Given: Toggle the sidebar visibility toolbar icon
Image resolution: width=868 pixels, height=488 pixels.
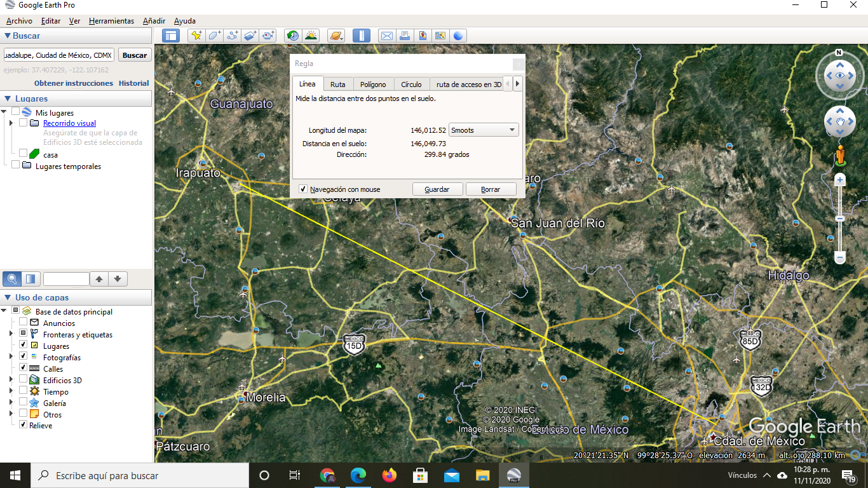Looking at the screenshot, I should 171,36.
